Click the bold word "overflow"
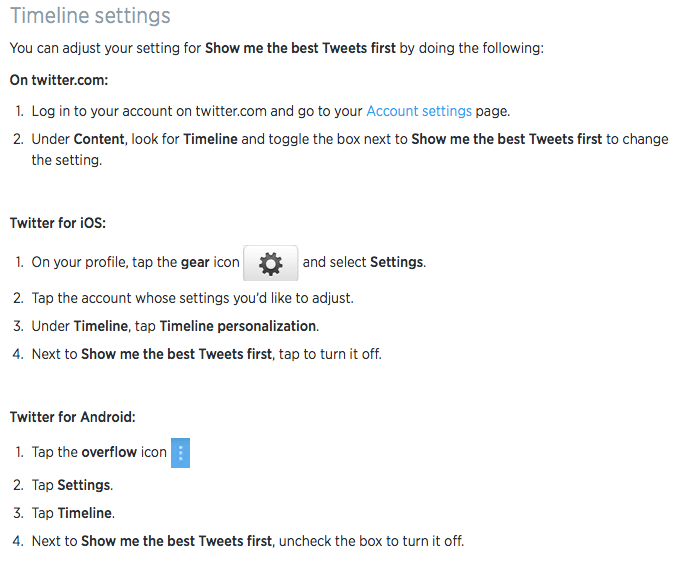The width and height of the screenshot is (682, 563). click(x=109, y=452)
